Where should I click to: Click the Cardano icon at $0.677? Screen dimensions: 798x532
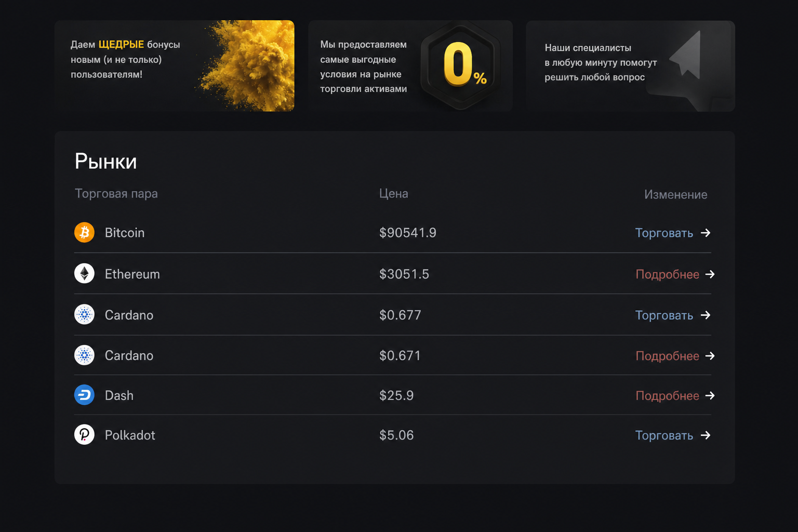84,314
